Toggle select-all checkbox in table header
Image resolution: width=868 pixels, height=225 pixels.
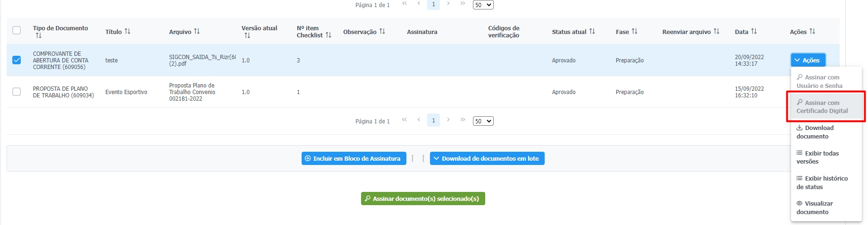tap(17, 31)
